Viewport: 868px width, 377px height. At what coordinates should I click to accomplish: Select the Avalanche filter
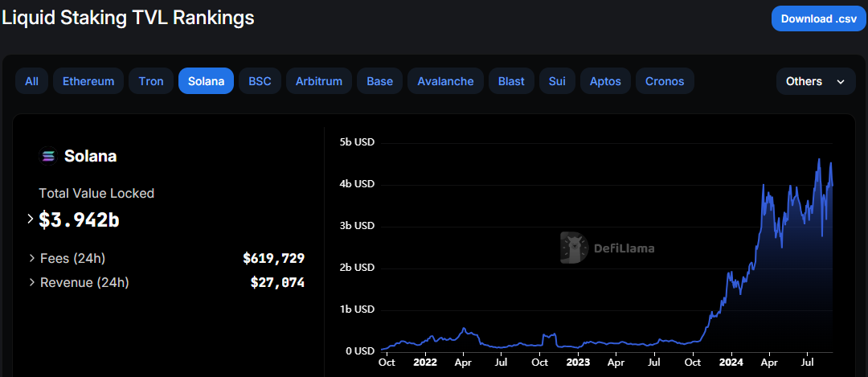pyautogui.click(x=445, y=81)
